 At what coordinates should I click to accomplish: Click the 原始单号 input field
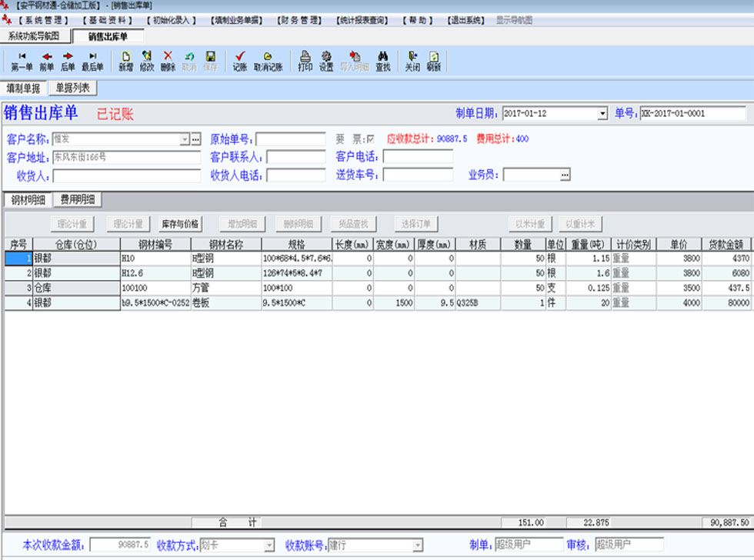coord(291,139)
